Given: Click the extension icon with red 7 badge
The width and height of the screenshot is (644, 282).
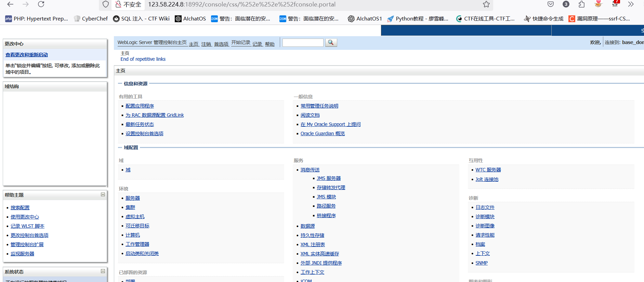Looking at the screenshot, I should coord(615,3).
